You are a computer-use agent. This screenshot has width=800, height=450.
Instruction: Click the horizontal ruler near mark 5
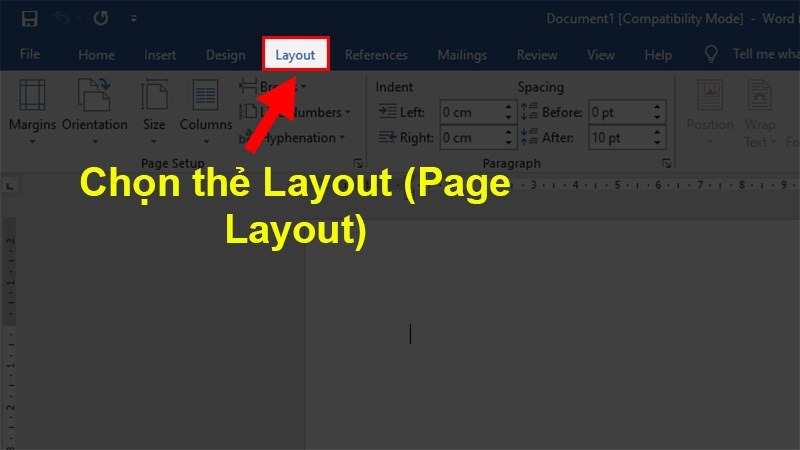coord(617,185)
